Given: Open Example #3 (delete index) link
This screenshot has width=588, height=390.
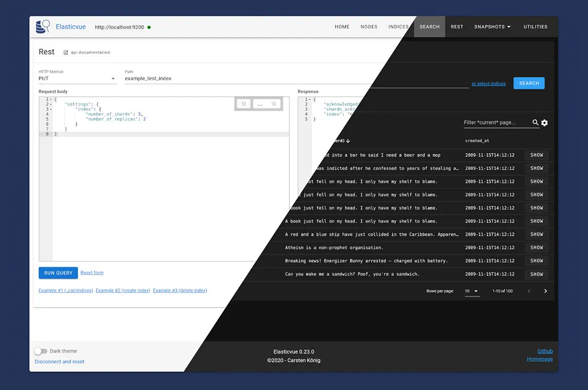Looking at the screenshot, I should 179,291.
